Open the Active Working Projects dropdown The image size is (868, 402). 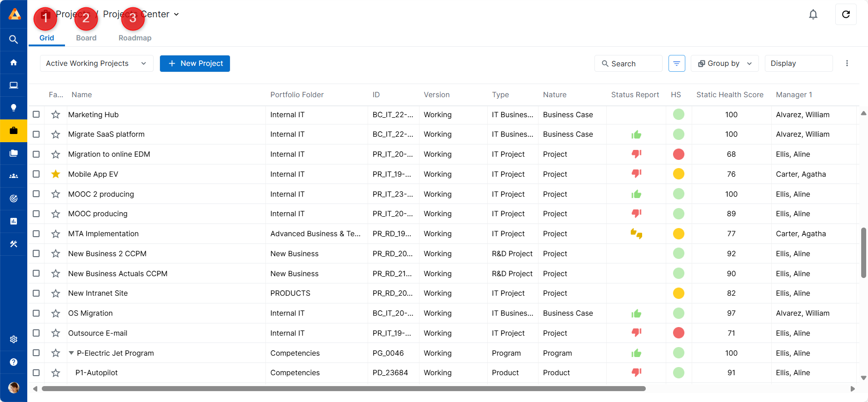tap(96, 64)
